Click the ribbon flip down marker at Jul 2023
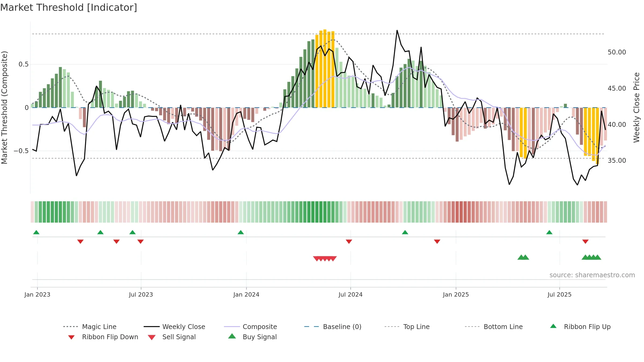 coord(140,242)
